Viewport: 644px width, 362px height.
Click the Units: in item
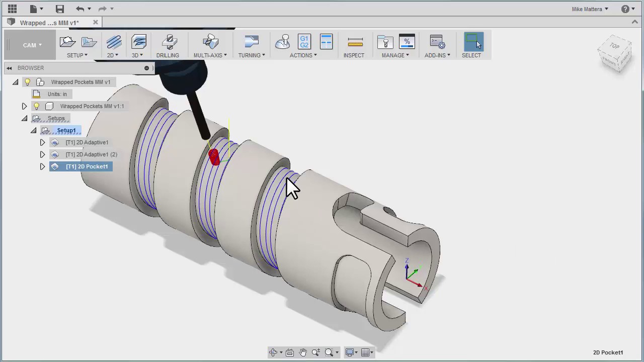57,94
